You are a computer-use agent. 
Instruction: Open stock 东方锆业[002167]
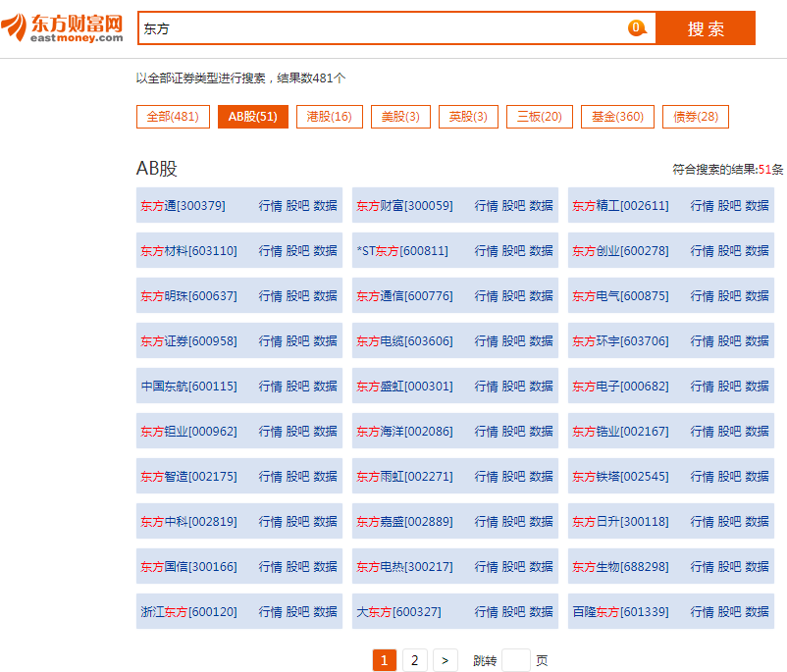[x=620, y=432]
